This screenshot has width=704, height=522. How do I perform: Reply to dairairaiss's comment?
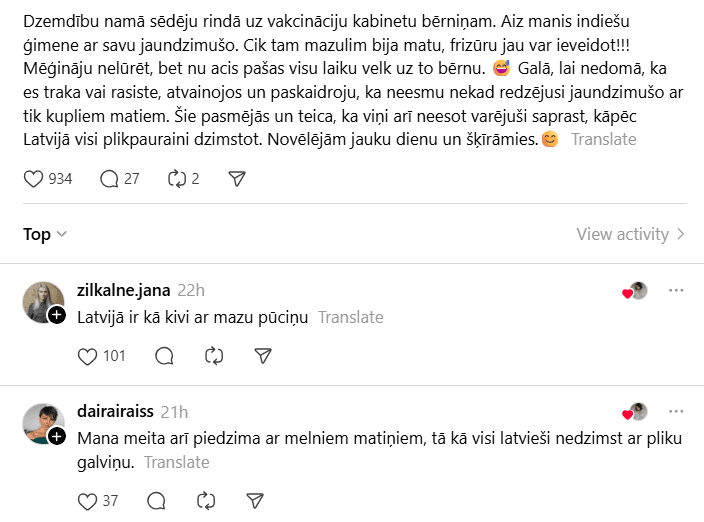point(156,501)
